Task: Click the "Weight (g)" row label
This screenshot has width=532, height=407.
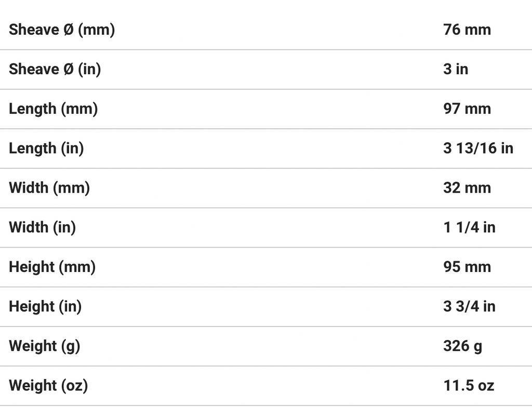Action: (44, 346)
